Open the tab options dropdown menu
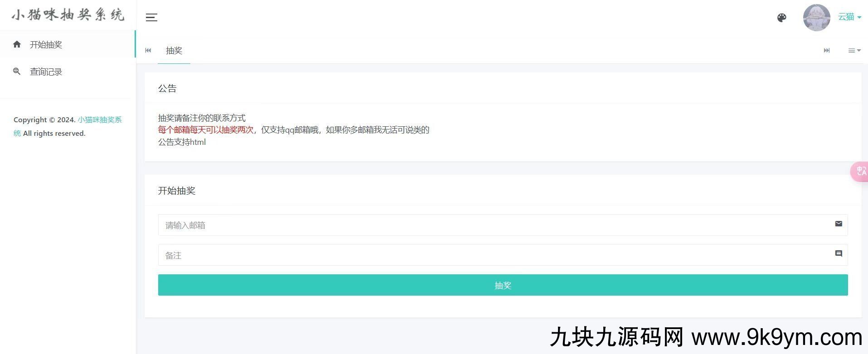 click(x=854, y=51)
